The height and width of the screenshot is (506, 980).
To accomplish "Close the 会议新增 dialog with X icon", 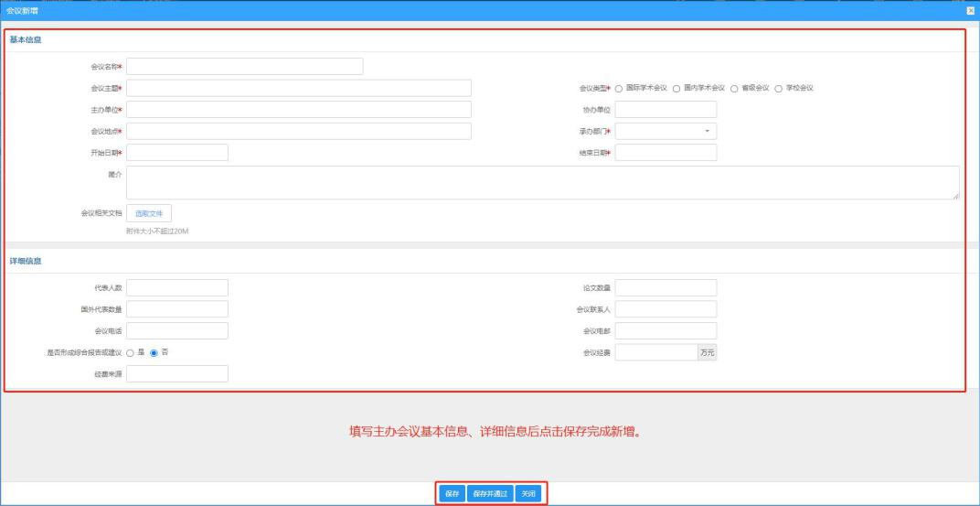I will [970, 11].
